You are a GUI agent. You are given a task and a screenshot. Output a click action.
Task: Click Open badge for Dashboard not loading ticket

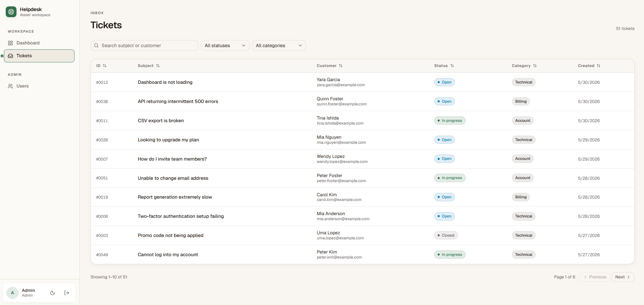point(444,82)
